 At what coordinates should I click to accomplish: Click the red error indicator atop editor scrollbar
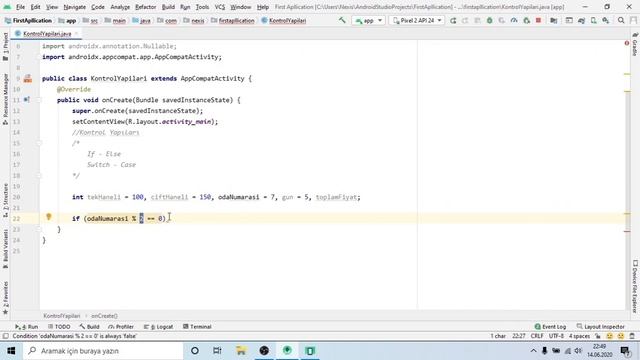pyautogui.click(x=627, y=43)
